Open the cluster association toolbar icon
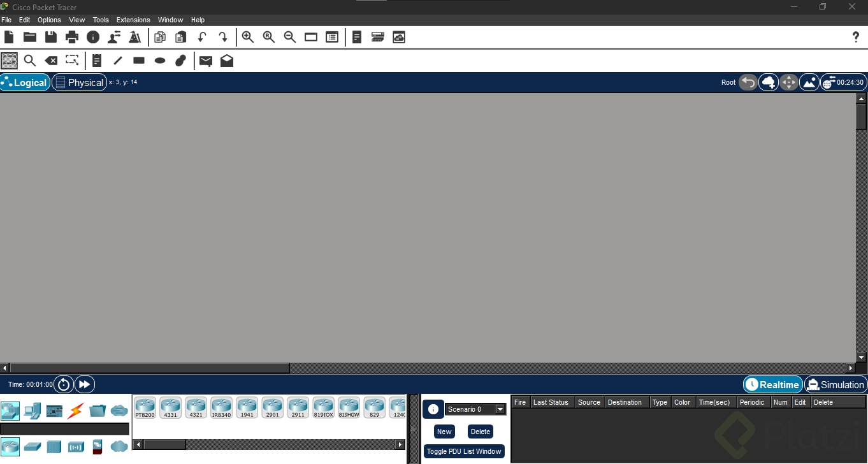 [x=378, y=37]
